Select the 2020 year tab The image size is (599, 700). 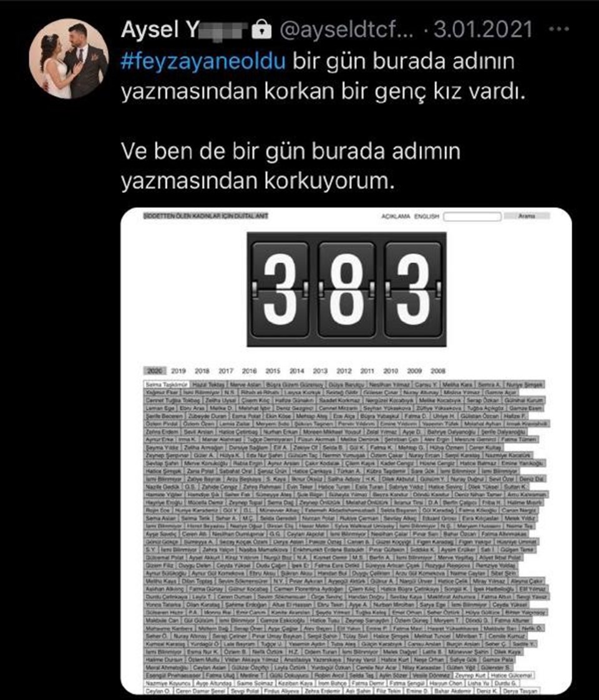click(x=155, y=371)
